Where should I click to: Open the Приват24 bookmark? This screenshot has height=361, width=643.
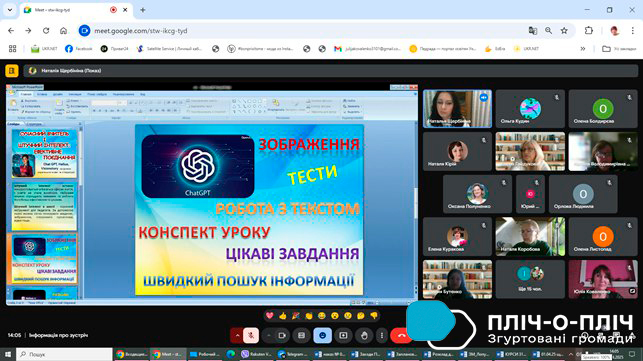pyautogui.click(x=114, y=49)
